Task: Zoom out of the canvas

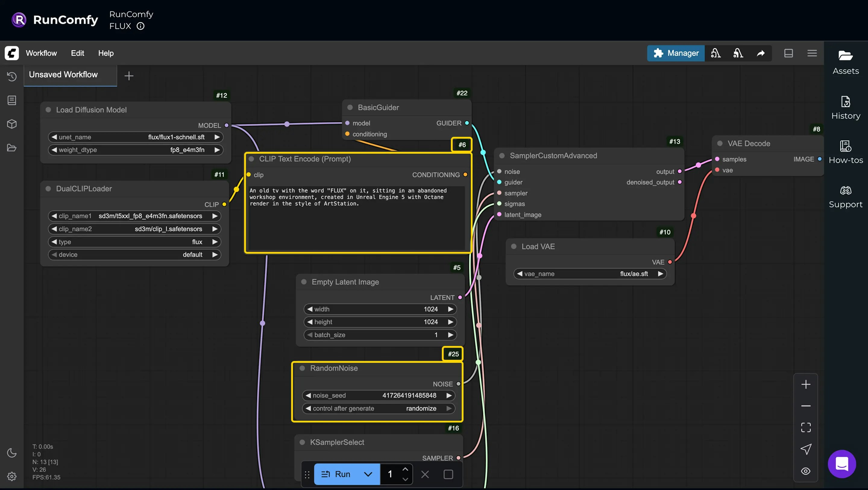Action: (806, 406)
